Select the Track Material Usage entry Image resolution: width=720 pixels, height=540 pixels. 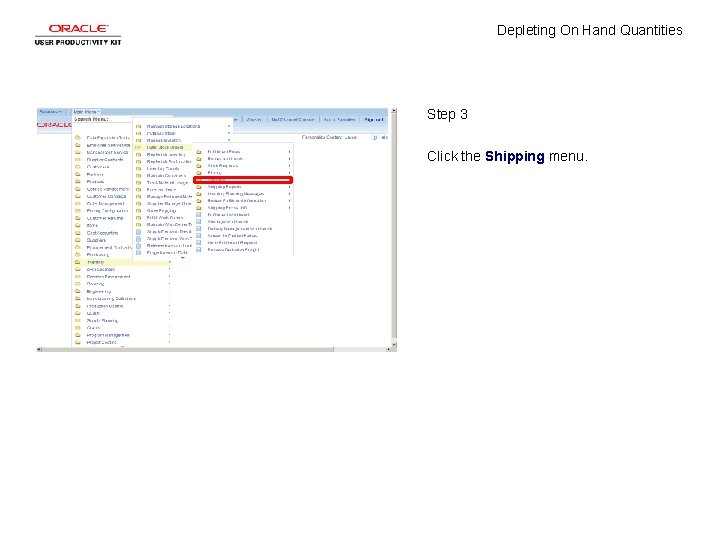pyautogui.click(x=167, y=183)
